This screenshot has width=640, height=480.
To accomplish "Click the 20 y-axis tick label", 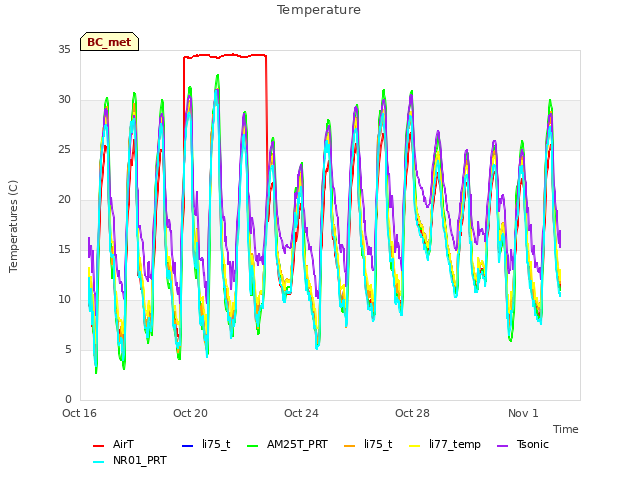I will tap(64, 200).
